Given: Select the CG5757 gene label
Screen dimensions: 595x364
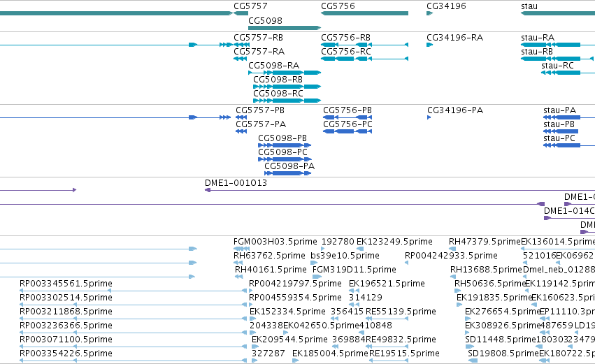Looking at the screenshot, I should pos(250,6).
